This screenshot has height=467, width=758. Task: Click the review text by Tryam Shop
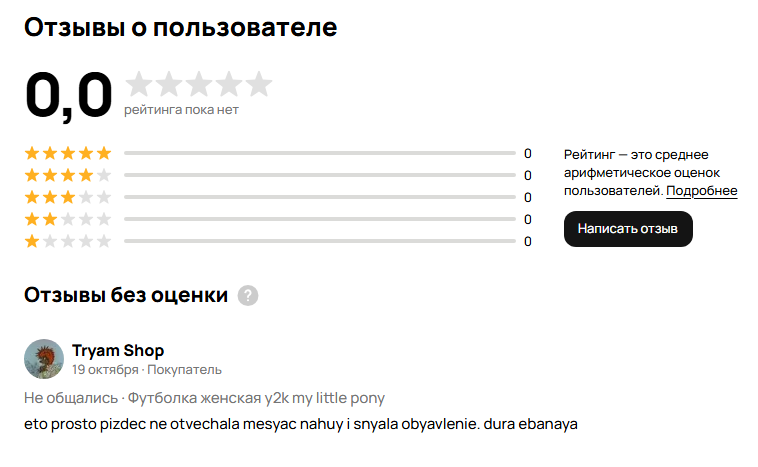pyautogui.click(x=300, y=424)
